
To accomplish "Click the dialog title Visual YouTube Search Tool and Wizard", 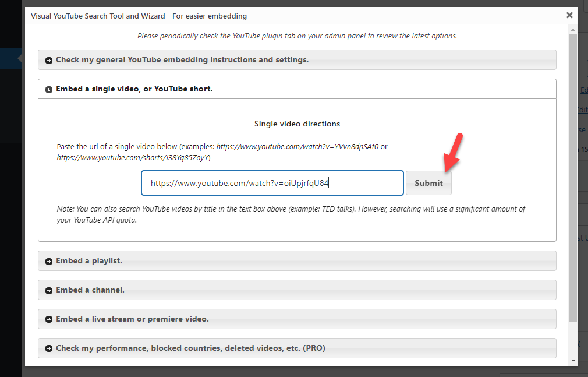I will pos(139,16).
